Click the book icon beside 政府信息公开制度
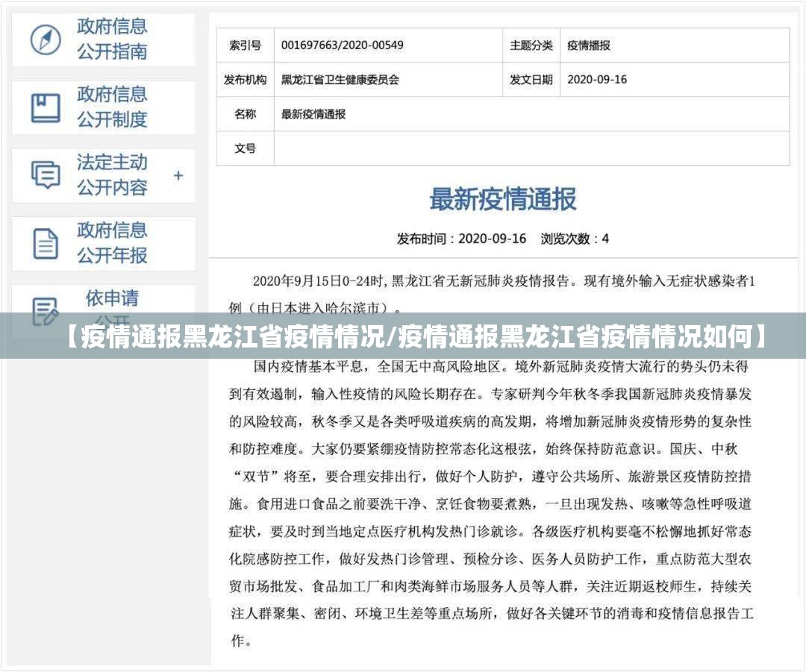 45,107
